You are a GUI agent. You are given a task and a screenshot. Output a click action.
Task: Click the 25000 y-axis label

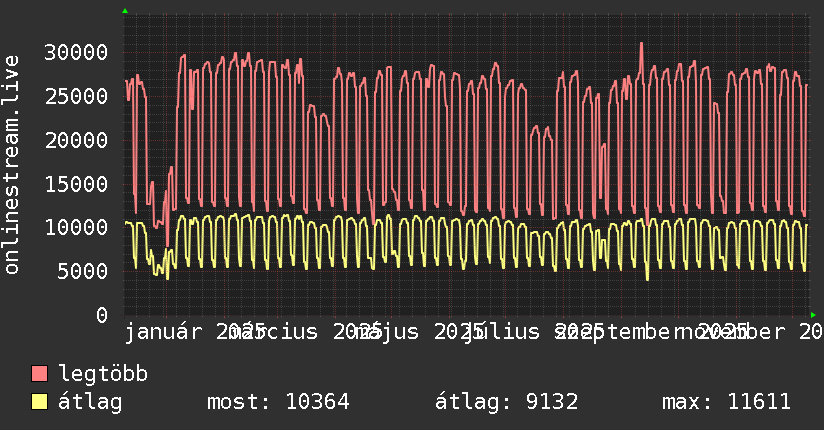point(76,96)
